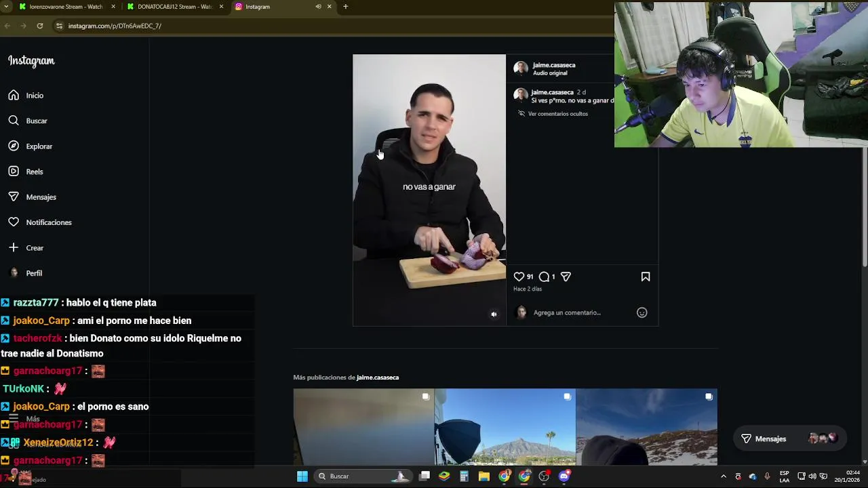Open Windows Start menu

point(302,476)
